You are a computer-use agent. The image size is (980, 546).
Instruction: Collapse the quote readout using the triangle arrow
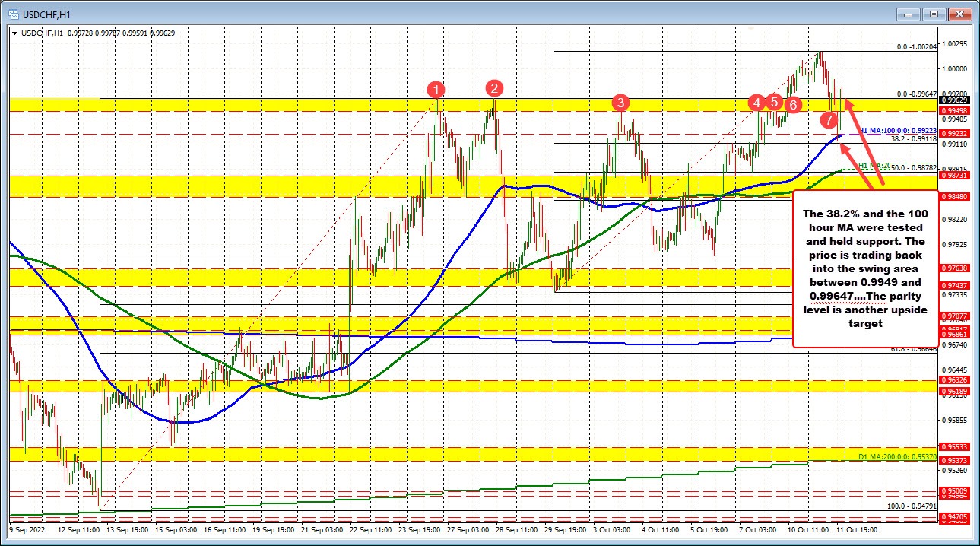[x=14, y=33]
